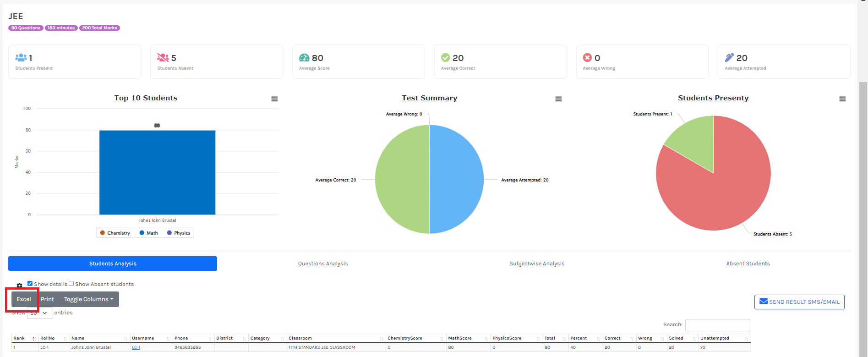This screenshot has width=868, height=357.
Task: Open the Top 10 Students chart hamburger menu
Action: click(x=274, y=99)
